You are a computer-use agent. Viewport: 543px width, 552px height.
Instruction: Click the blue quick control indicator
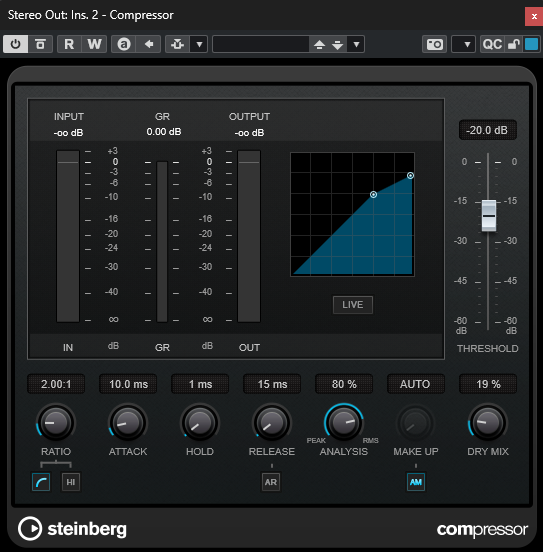click(531, 44)
